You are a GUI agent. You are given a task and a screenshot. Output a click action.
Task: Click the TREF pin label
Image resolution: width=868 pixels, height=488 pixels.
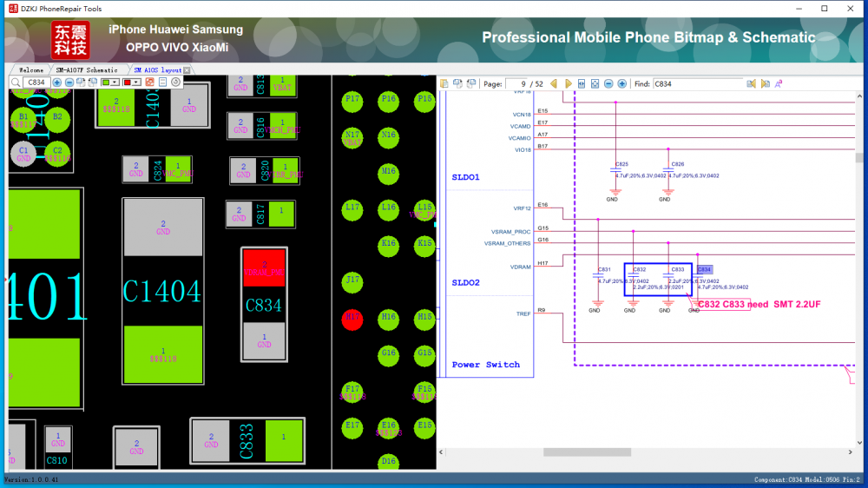pos(523,314)
